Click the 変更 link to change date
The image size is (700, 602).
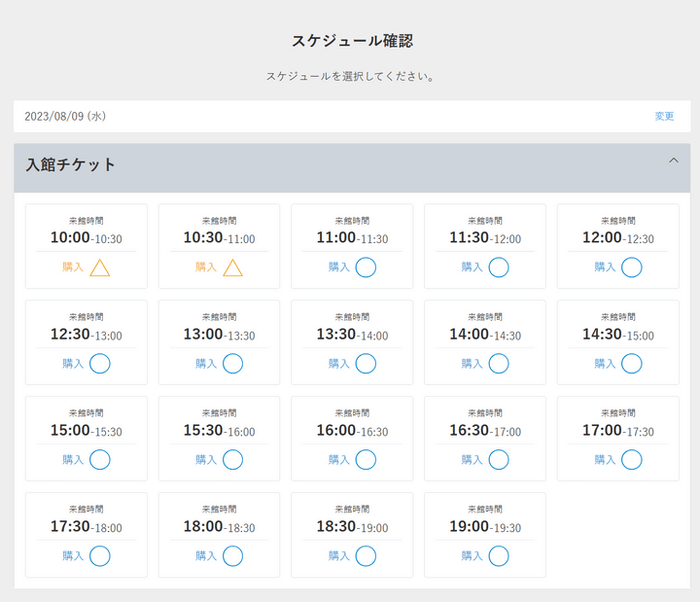click(x=664, y=117)
